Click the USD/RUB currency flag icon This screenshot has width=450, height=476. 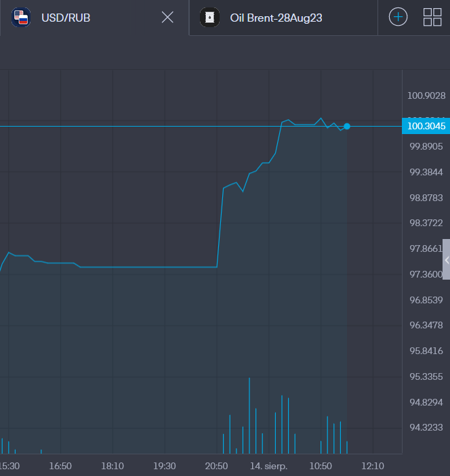(21, 18)
